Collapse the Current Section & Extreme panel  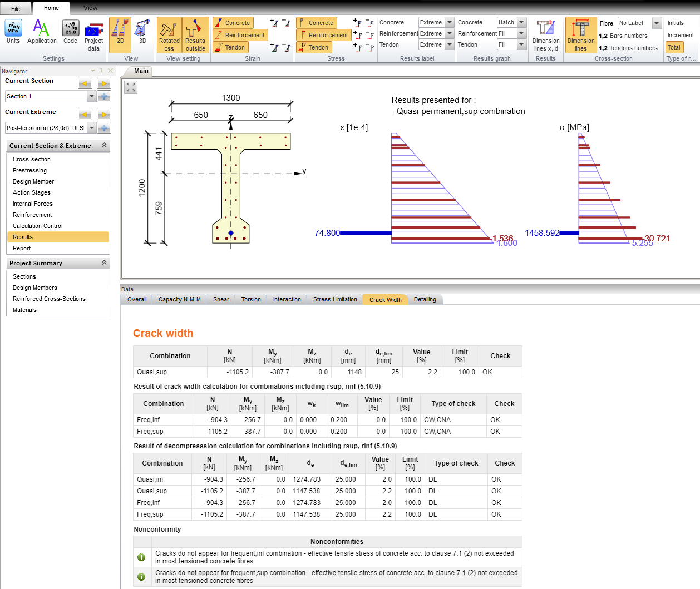click(104, 146)
